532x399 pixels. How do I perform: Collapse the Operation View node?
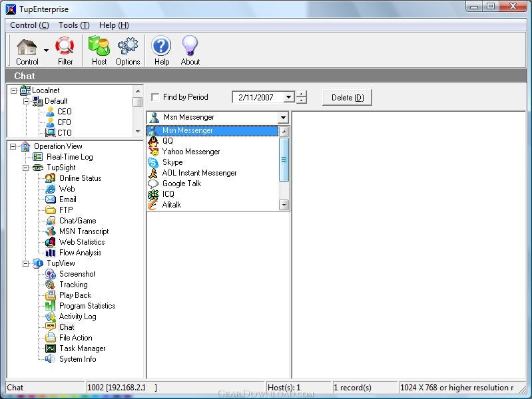click(x=13, y=146)
